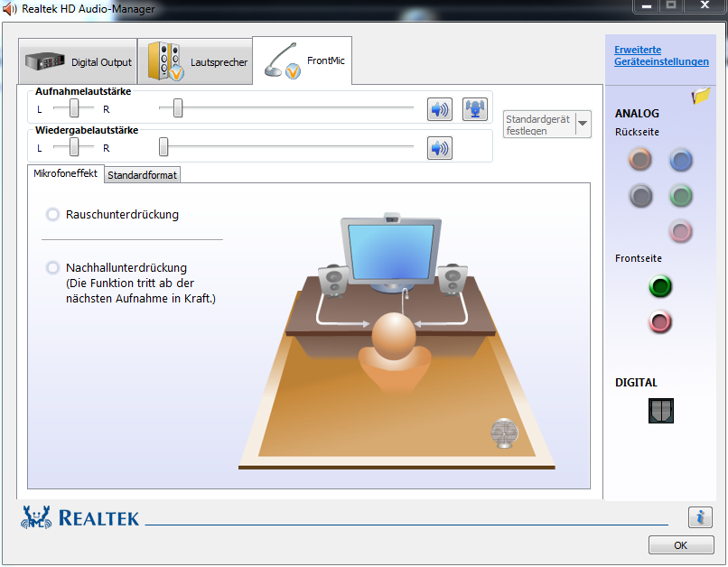Mute the playback volume speaker icon
This screenshot has width=728, height=567.
tap(439, 148)
